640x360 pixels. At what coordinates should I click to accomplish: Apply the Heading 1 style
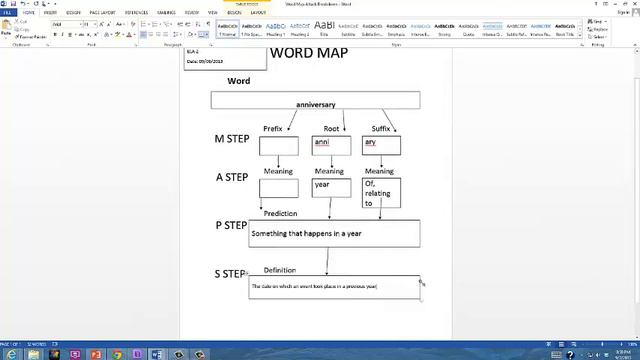click(x=276, y=29)
